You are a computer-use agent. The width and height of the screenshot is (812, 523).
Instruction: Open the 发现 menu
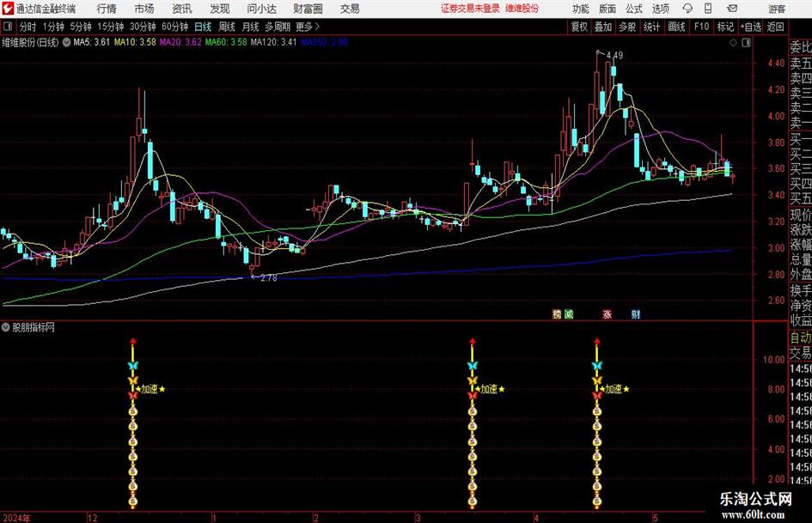[x=220, y=9]
